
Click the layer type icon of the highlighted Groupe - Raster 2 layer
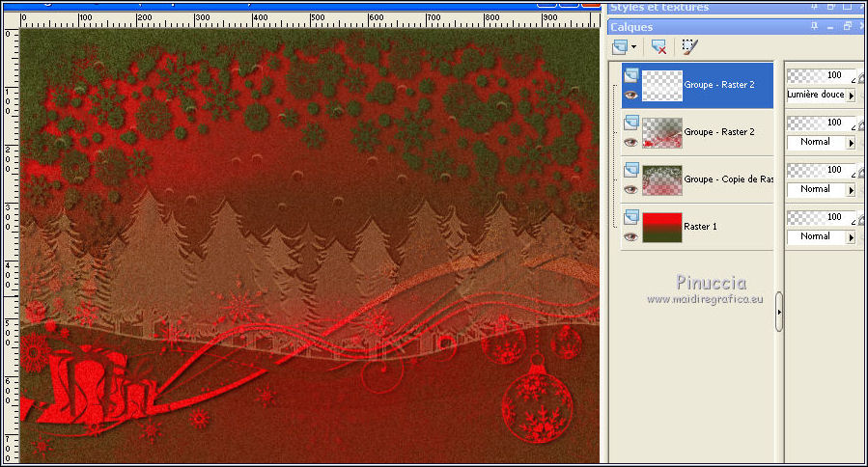(x=631, y=75)
